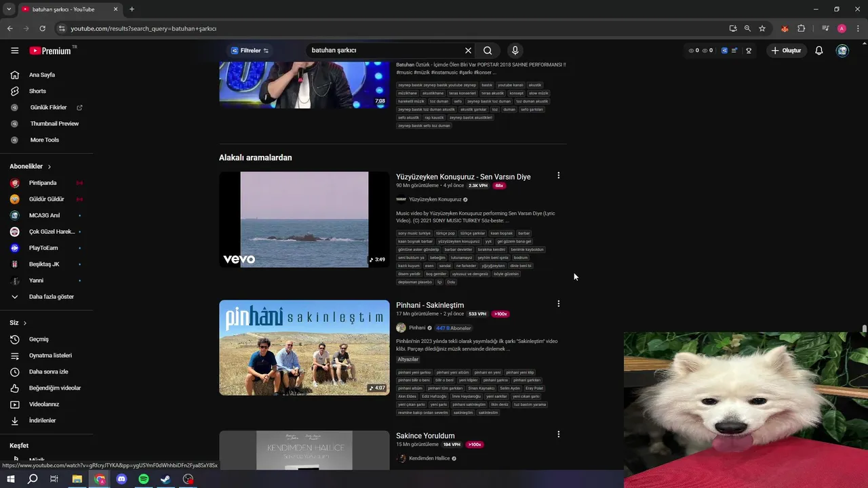868x488 pixels.
Task: Click the blue vidIQ icon in the header
Action: pos(724,50)
